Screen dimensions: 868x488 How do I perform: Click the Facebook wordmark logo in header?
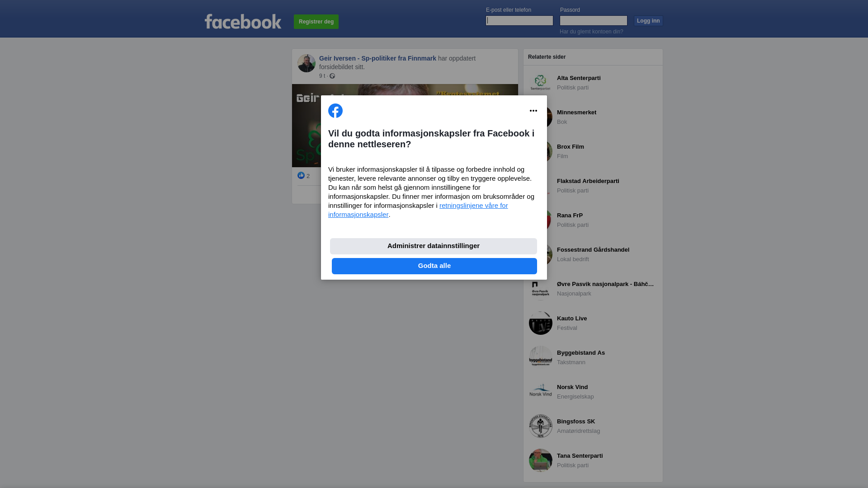click(x=243, y=21)
